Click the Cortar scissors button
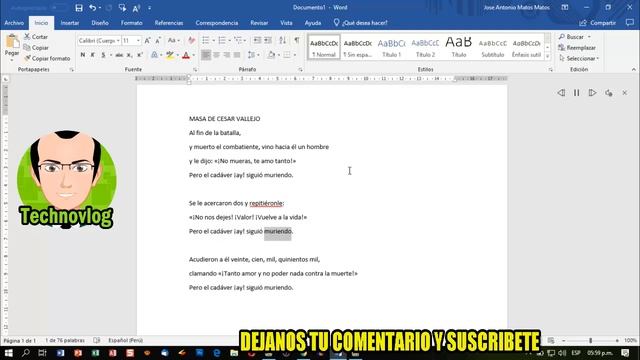Image resolution: width=640 pixels, height=360 pixels. tap(36, 37)
